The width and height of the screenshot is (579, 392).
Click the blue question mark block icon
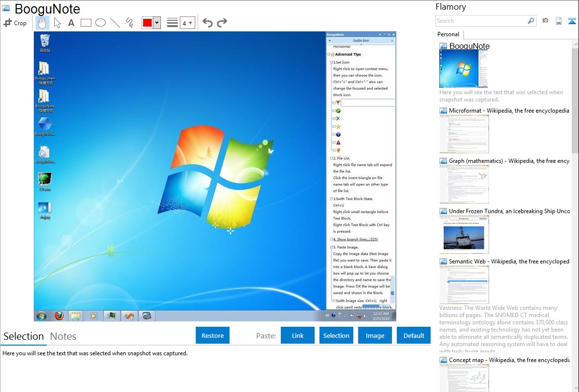(x=338, y=134)
